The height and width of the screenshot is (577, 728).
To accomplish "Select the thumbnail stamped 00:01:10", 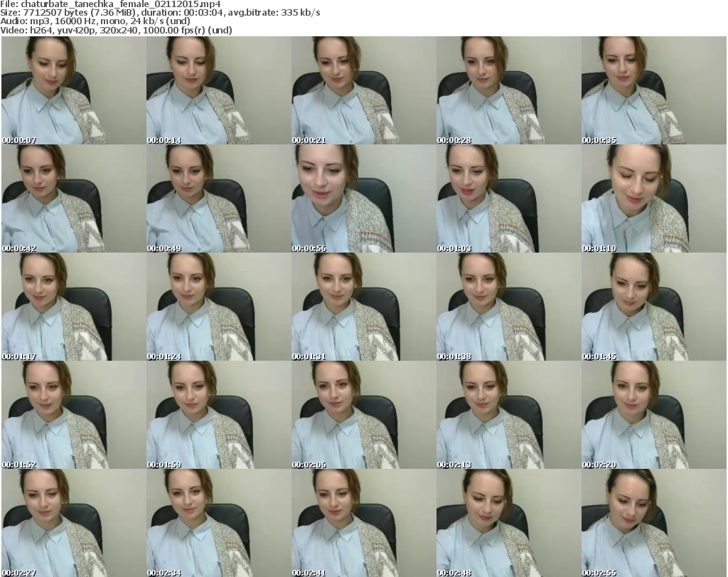I will pos(654,198).
